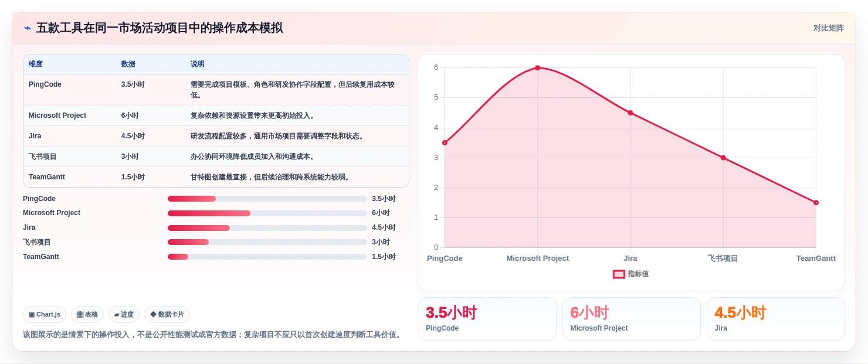Image resolution: width=868 pixels, height=364 pixels.
Task: Click the 飞书项目 x-axis label
Action: (x=723, y=258)
